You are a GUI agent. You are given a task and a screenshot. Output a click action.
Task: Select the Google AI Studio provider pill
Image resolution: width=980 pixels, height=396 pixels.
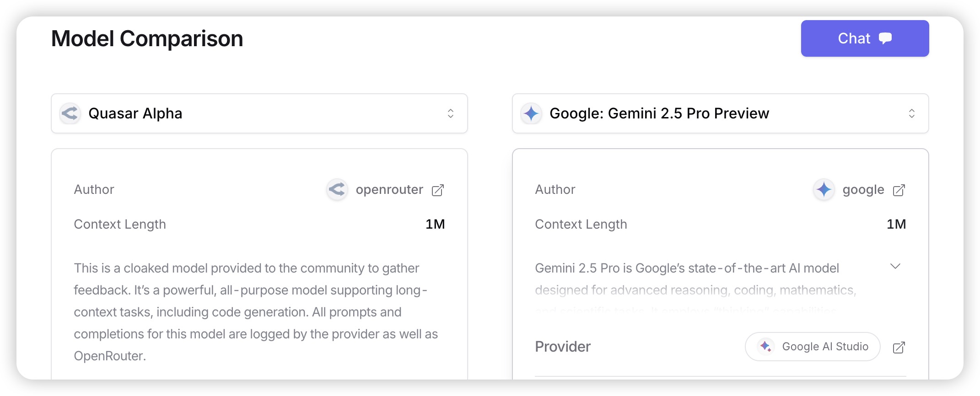[813, 347]
